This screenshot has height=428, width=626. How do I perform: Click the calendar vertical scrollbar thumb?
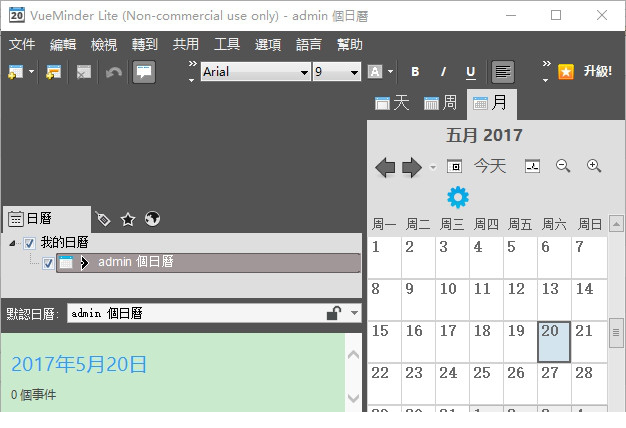point(616,333)
